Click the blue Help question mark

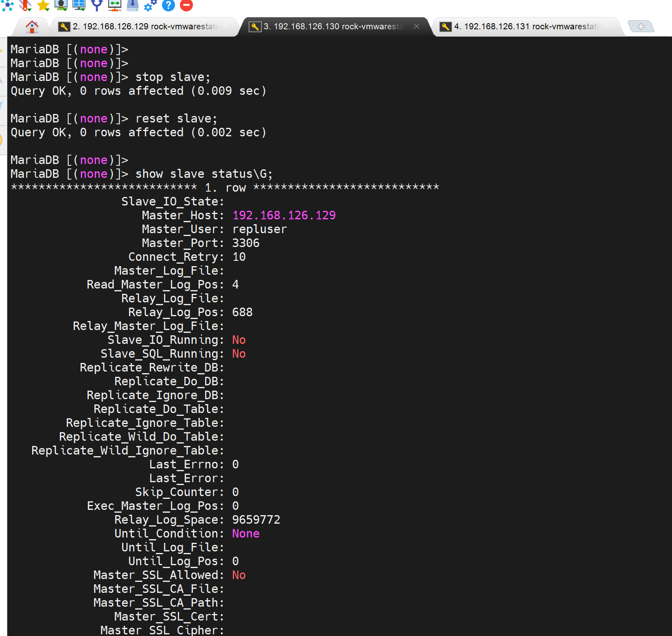[x=169, y=5]
